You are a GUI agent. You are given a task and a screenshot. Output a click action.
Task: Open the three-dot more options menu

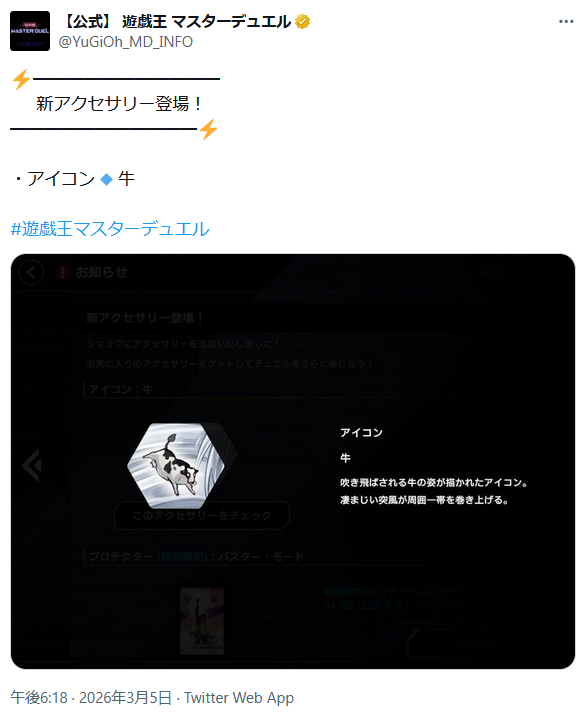coord(566,22)
